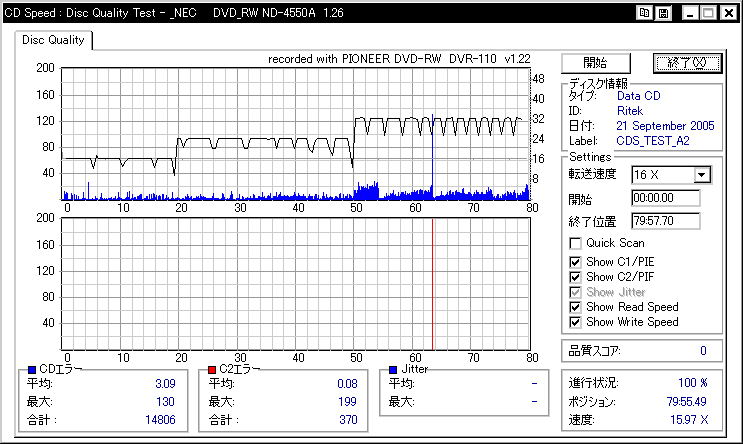Click the 開始 start button
The width and height of the screenshot is (743, 444).
point(596,63)
